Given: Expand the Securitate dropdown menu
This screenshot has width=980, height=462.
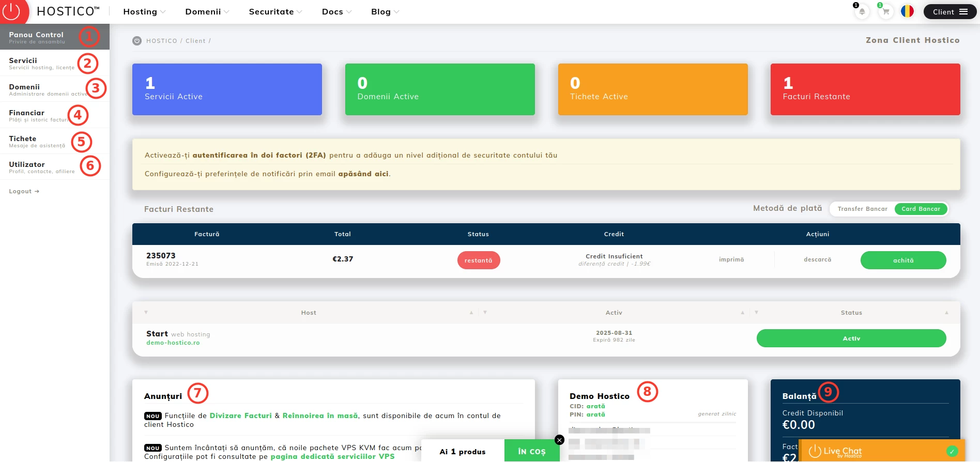Looking at the screenshot, I should (x=275, y=12).
